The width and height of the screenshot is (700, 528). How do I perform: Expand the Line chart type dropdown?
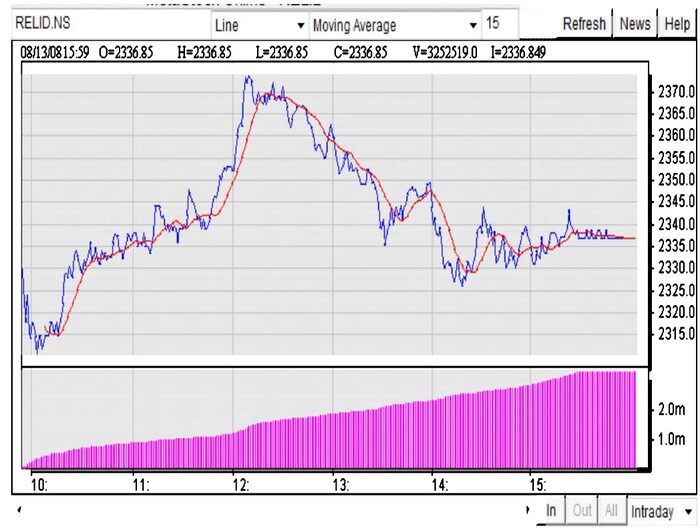point(300,25)
